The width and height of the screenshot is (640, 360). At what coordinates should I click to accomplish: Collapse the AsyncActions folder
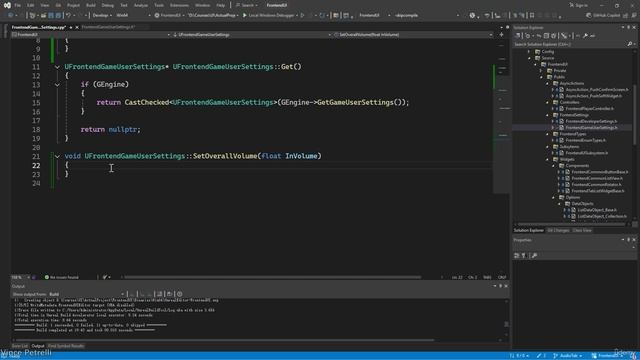548,83
